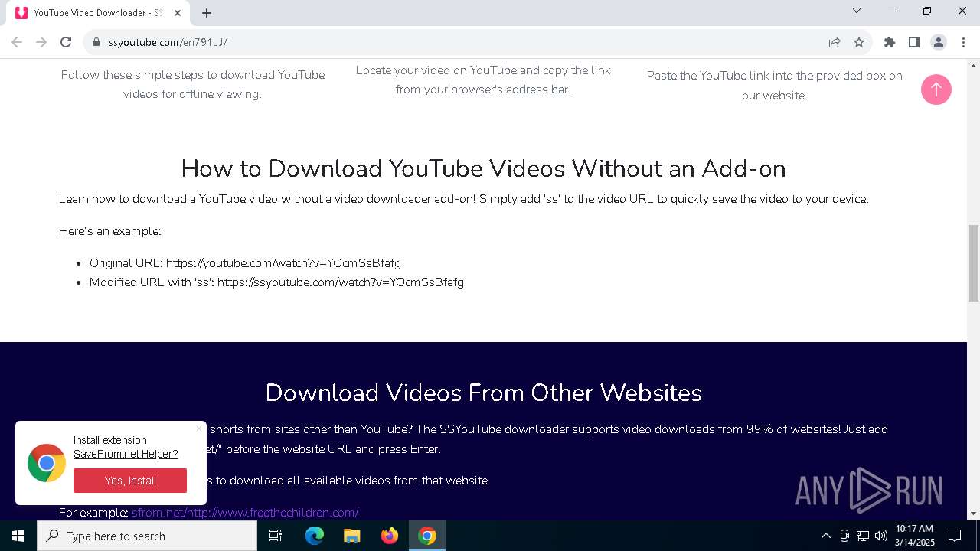This screenshot has width=980, height=551.
Task: Click the Chrome taskbar icon
Action: (427, 536)
